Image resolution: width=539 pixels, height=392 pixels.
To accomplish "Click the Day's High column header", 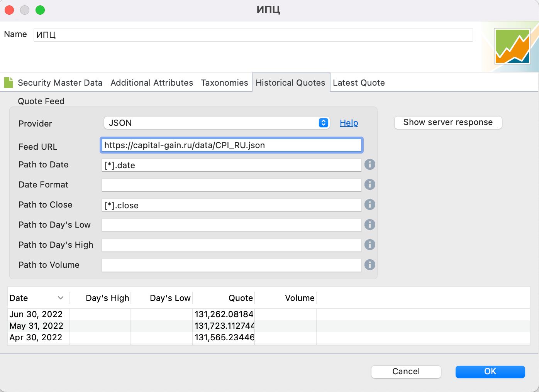I will (x=100, y=298).
